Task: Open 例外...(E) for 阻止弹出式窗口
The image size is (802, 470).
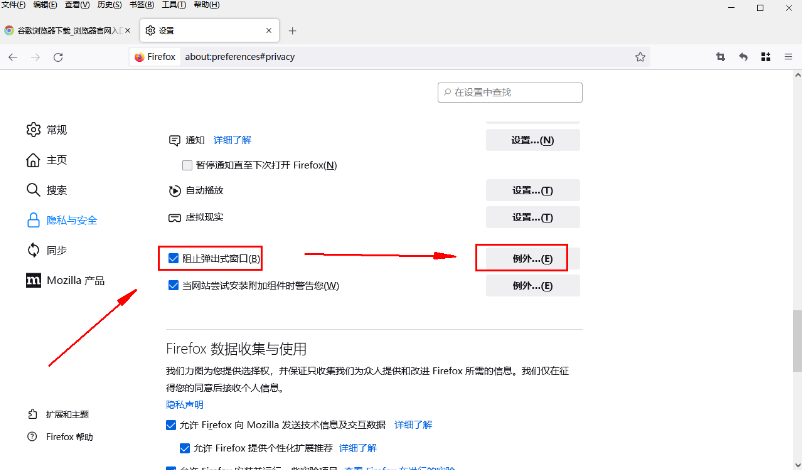Action: (x=532, y=259)
